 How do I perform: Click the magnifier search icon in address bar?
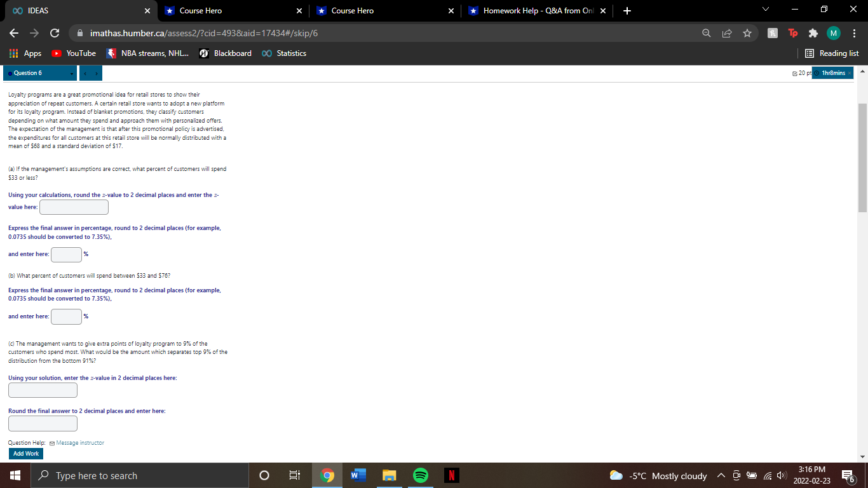click(705, 32)
